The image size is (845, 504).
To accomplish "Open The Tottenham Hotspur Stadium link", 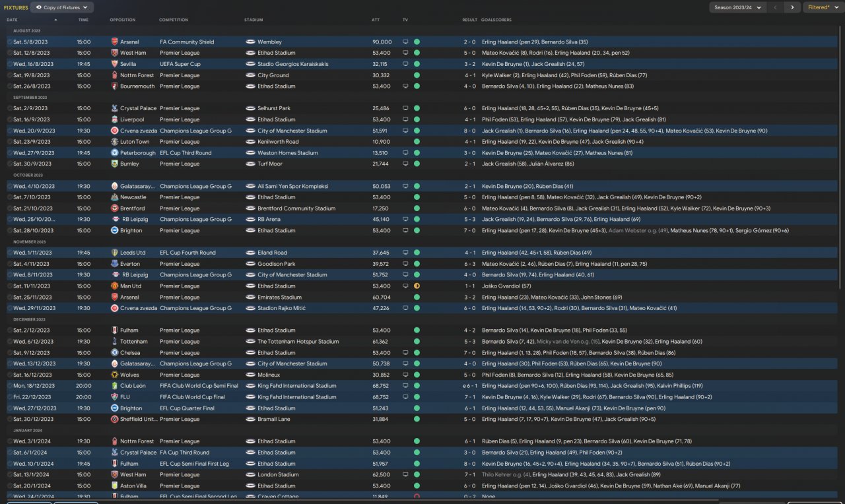I will point(298,342).
